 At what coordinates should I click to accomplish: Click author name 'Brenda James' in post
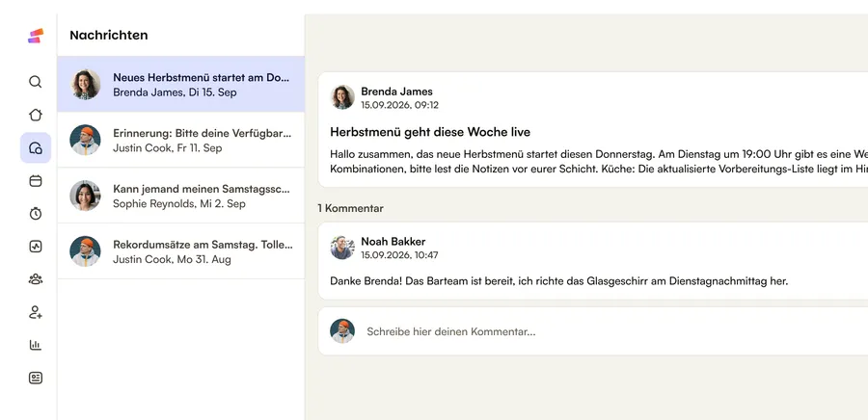point(397,92)
